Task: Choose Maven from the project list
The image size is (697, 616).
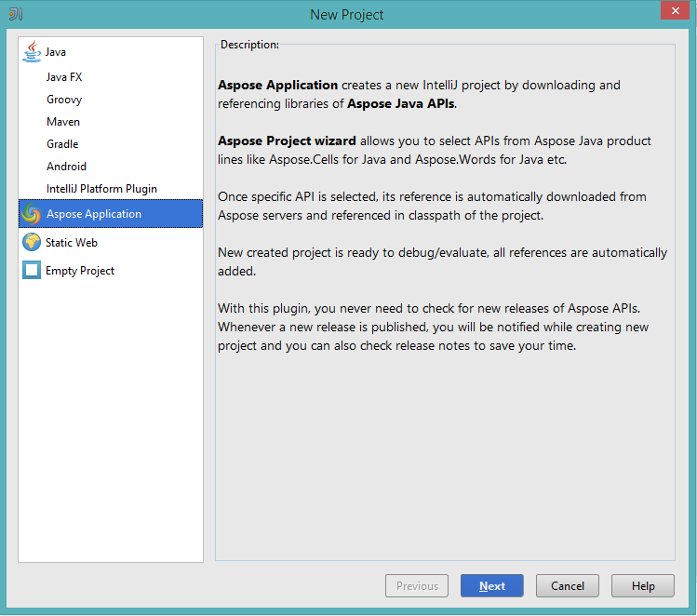Action: pyautogui.click(x=111, y=122)
